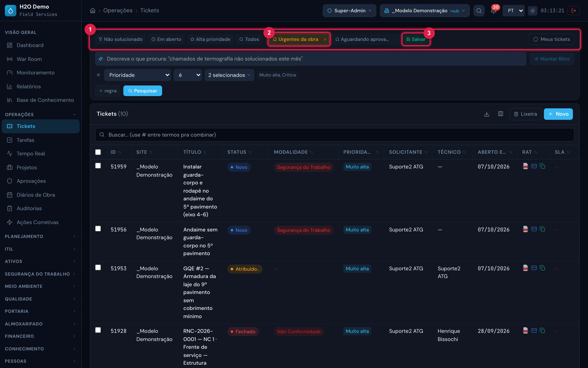Open the column chooser icon
Image resolution: width=588 pixels, height=368 pixels.
500,114
